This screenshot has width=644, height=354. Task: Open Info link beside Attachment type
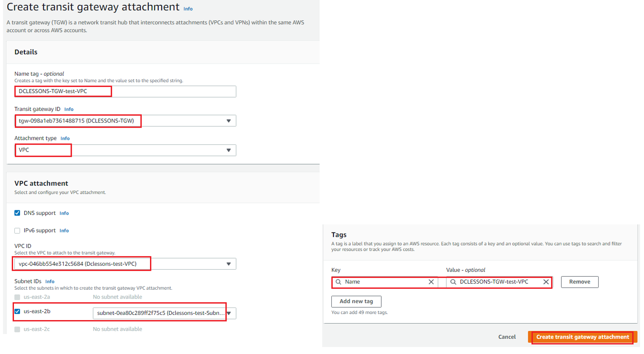coord(65,139)
